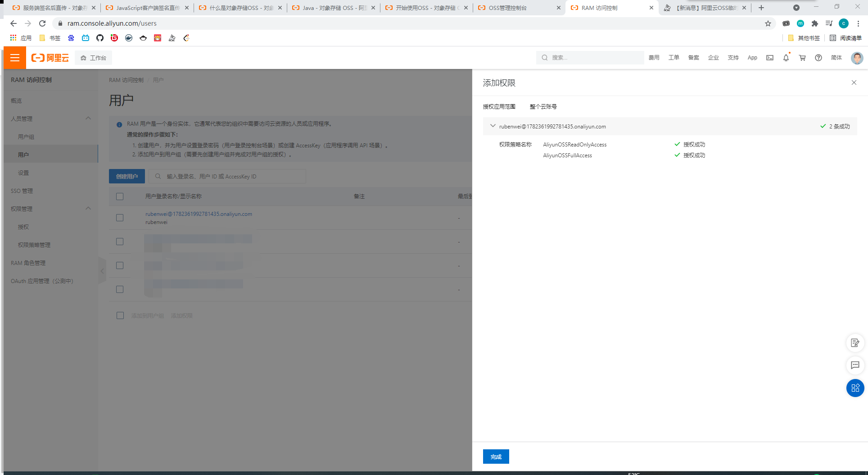868x475 pixels.
Task: Open a new browser tab
Action: click(761, 8)
